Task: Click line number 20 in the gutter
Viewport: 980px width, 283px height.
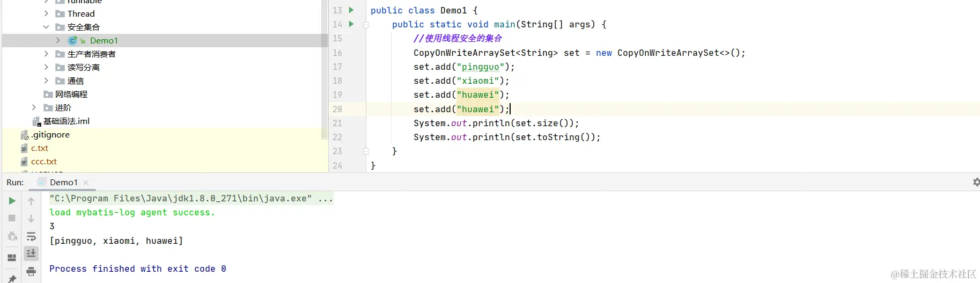Action: tap(337, 109)
